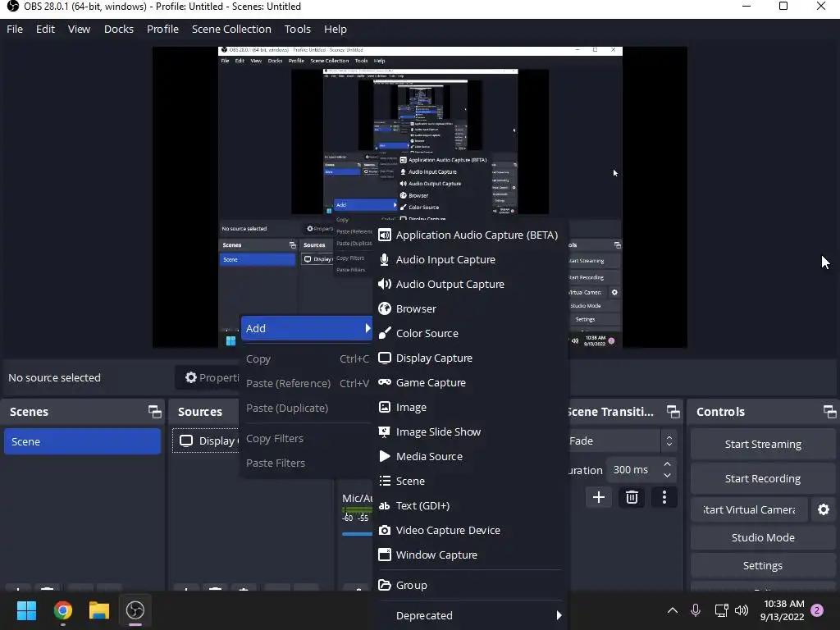The height and width of the screenshot is (630, 840).
Task: Select the Display Capture source in Sources list
Action: [x=206, y=441]
